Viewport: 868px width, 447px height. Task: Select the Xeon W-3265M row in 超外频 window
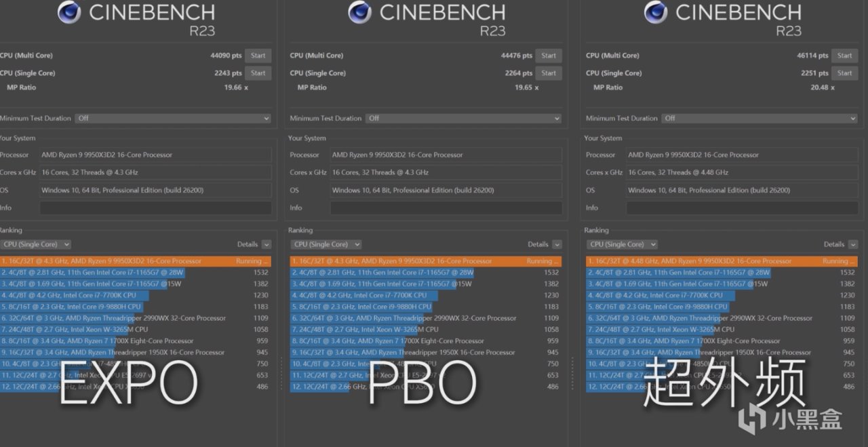(x=722, y=330)
